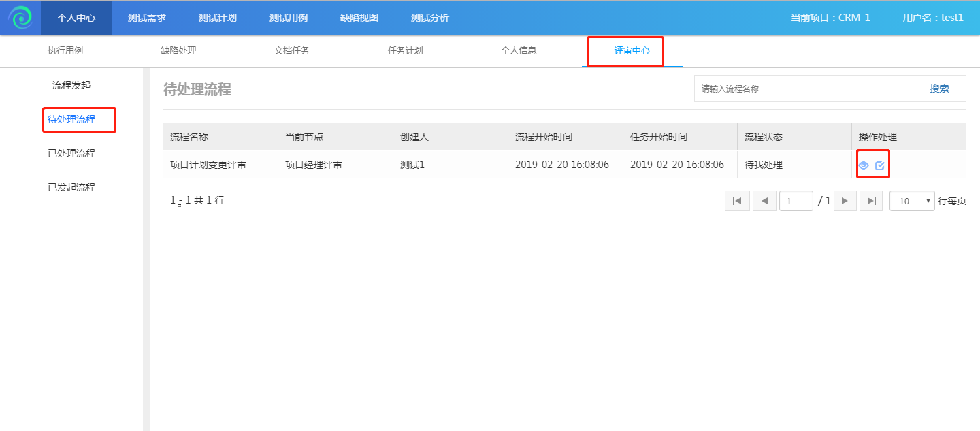
Task: Select 流程发起 in the sidebar
Action: (71, 85)
